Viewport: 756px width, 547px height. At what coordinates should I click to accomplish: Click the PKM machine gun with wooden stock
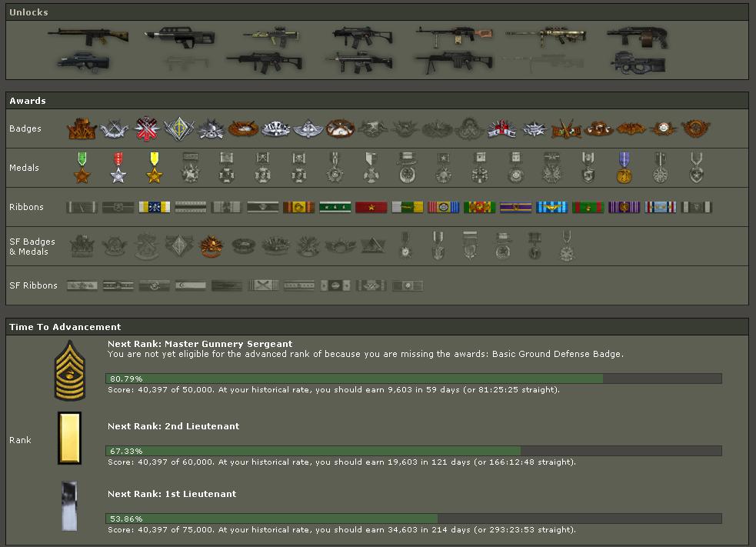coord(455,36)
